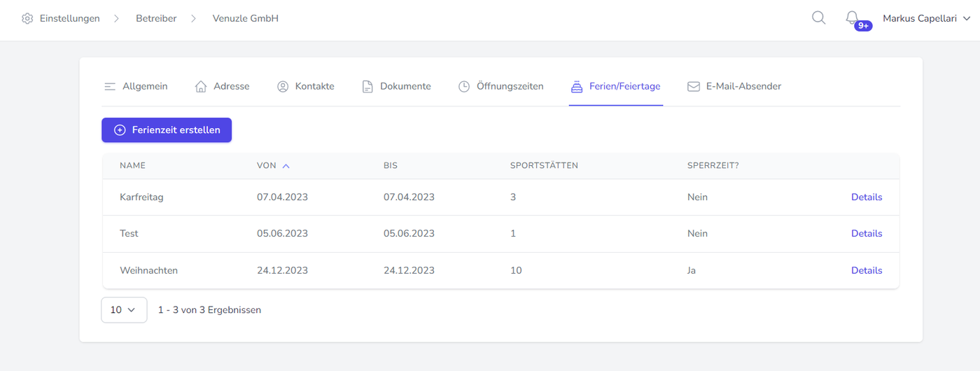The image size is (980, 371).
Task: Open the page size dropdown showing 10
Action: [124, 310]
